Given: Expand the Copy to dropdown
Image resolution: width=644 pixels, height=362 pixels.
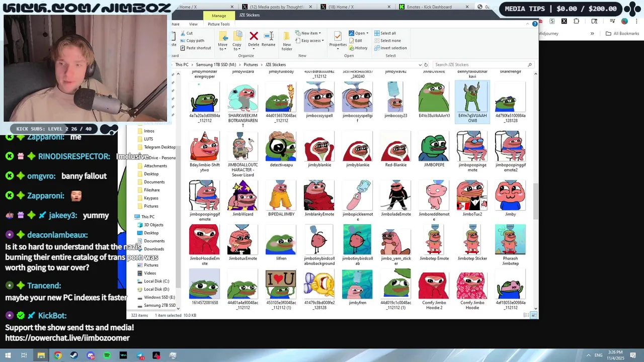Looking at the screenshot, I should (237, 47).
